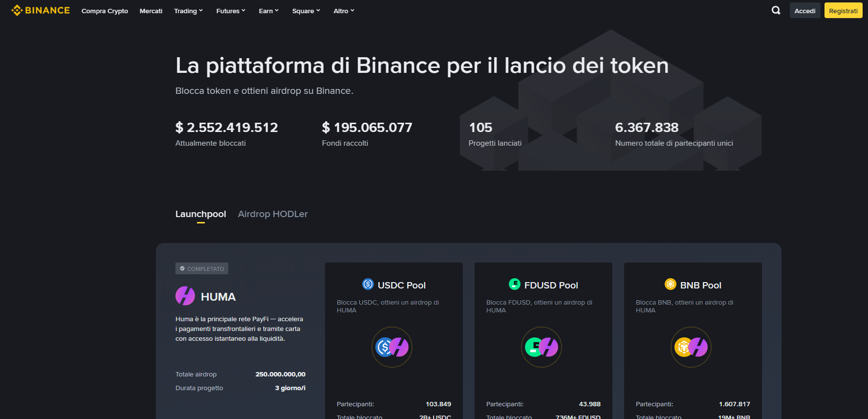The image size is (868, 419).
Task: Click 'Blocca token e ottieni airdrop su Binance.'
Action: click(264, 91)
